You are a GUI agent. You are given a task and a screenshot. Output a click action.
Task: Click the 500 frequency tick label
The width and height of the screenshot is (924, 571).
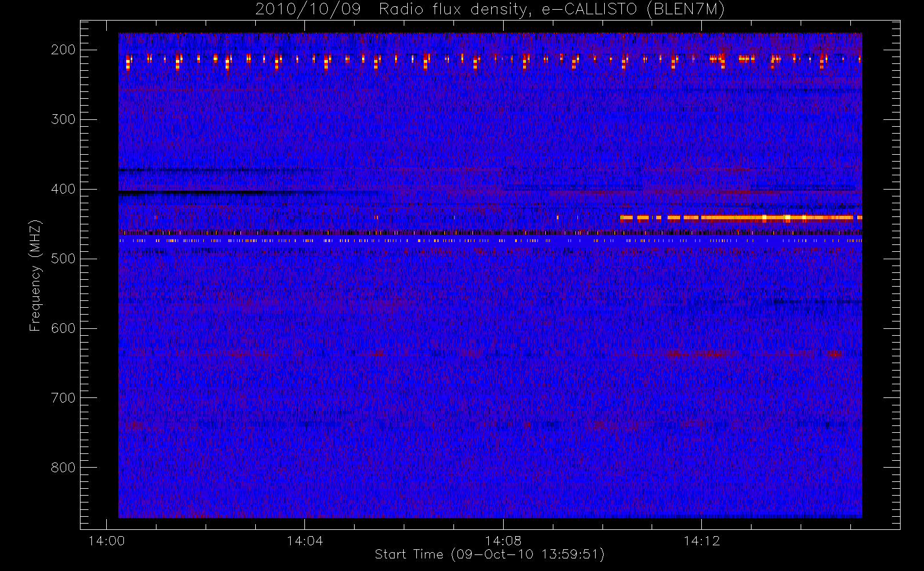tap(63, 259)
